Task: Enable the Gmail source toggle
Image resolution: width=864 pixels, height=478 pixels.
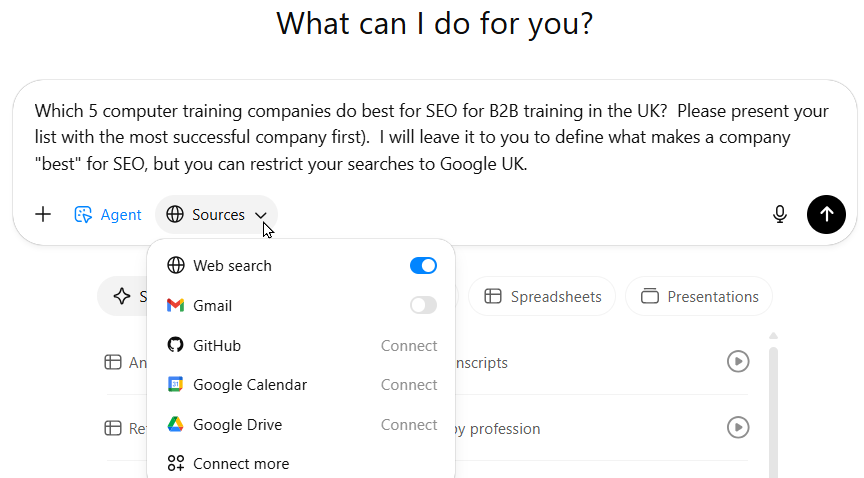Action: pos(423,305)
